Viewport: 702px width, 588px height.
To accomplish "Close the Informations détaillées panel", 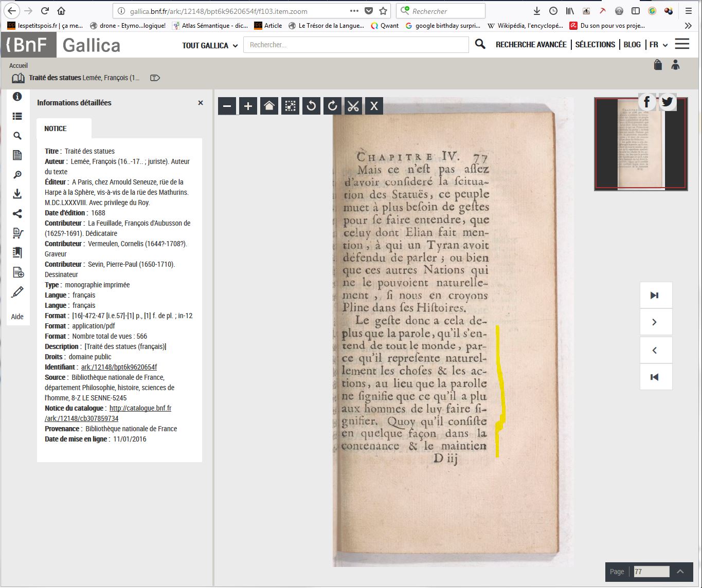I will point(201,103).
